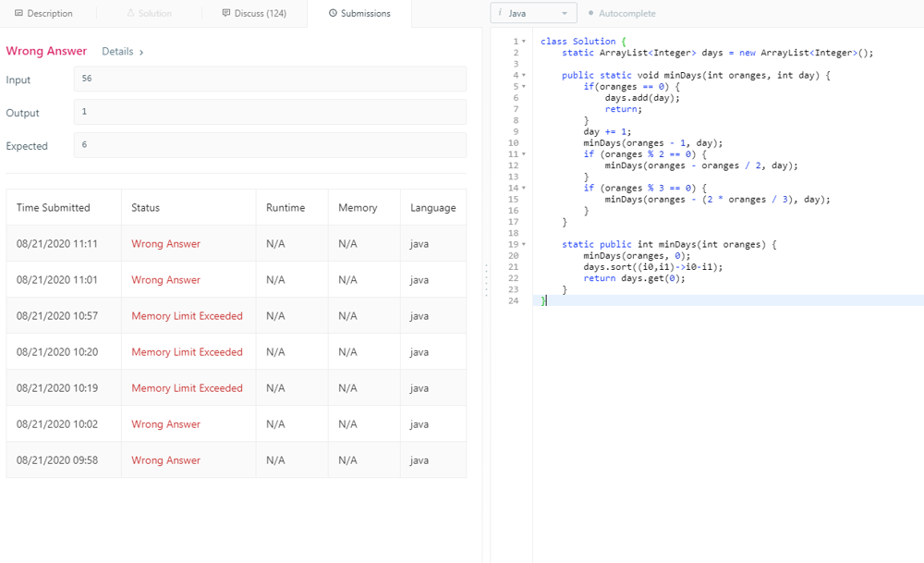Click the chevron next to Details
924x563 pixels.
tap(141, 53)
